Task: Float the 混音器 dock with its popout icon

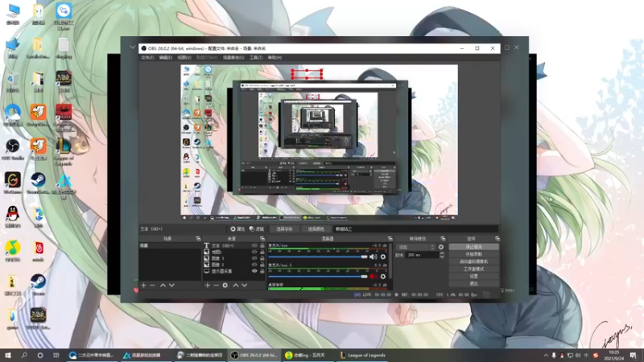Action: 390,238
